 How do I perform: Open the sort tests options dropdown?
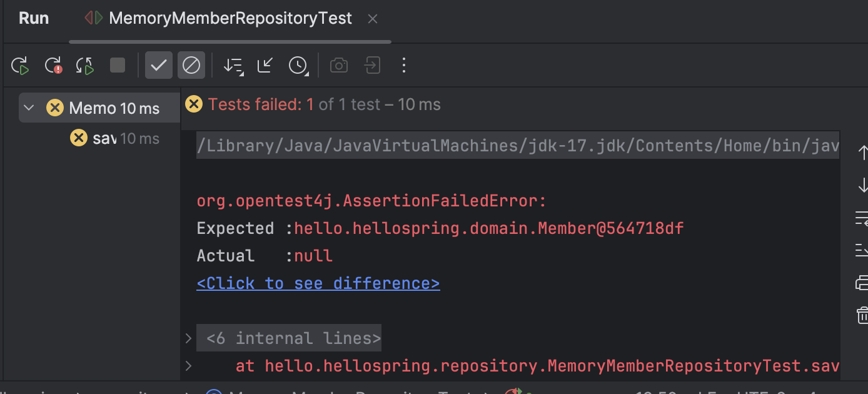coord(233,66)
